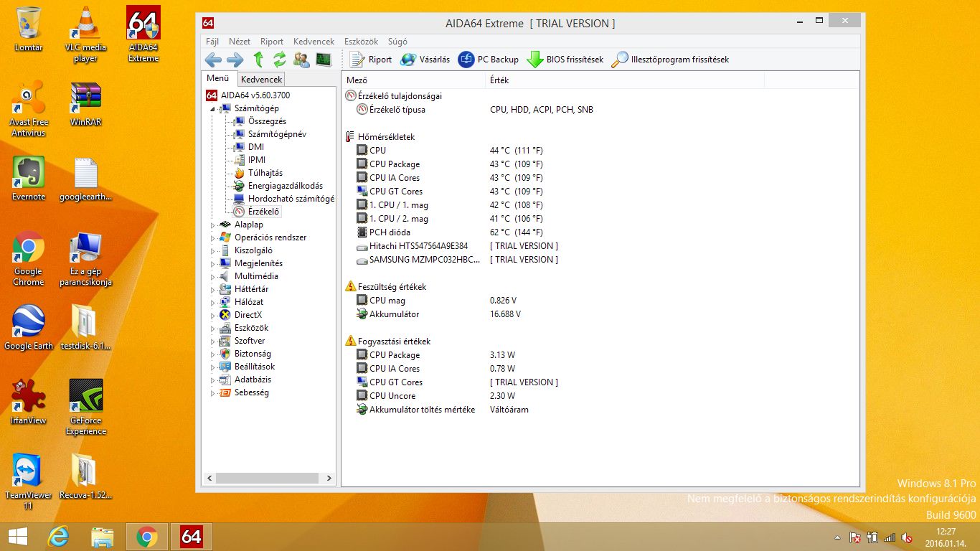Image resolution: width=980 pixels, height=551 pixels.
Task: Expand the Operációs rendszer tree node
Action: tap(212, 238)
